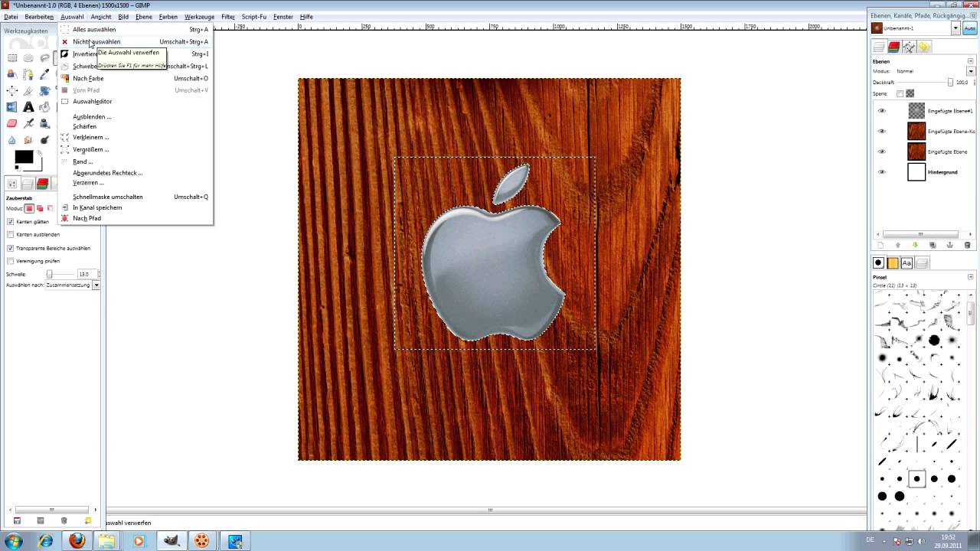Enable Kanten ausblenden checkbox
The height and width of the screenshot is (551, 980).
tap(10, 234)
